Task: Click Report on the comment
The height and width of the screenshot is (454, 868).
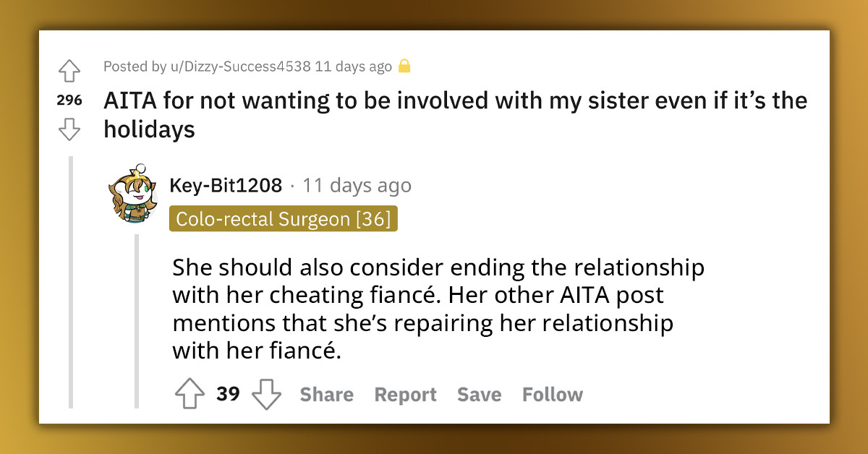Action: 405,395
